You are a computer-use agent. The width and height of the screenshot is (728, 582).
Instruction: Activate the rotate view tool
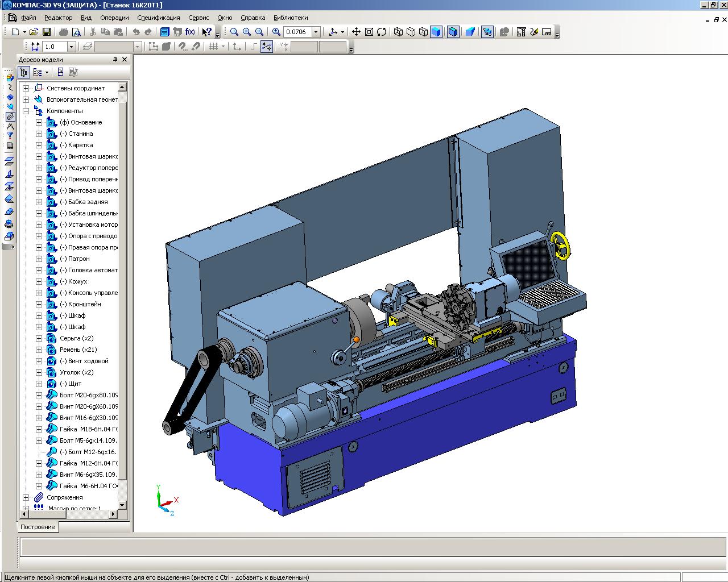[x=382, y=32]
